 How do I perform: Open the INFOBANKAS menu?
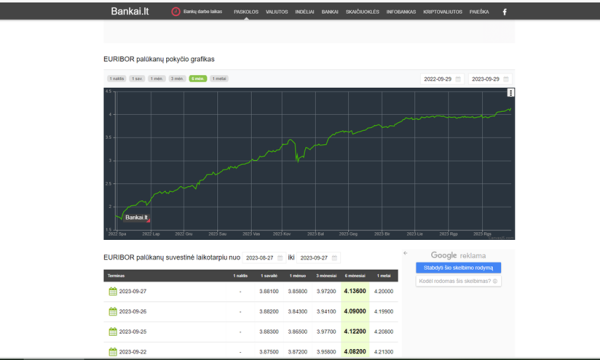pos(401,12)
